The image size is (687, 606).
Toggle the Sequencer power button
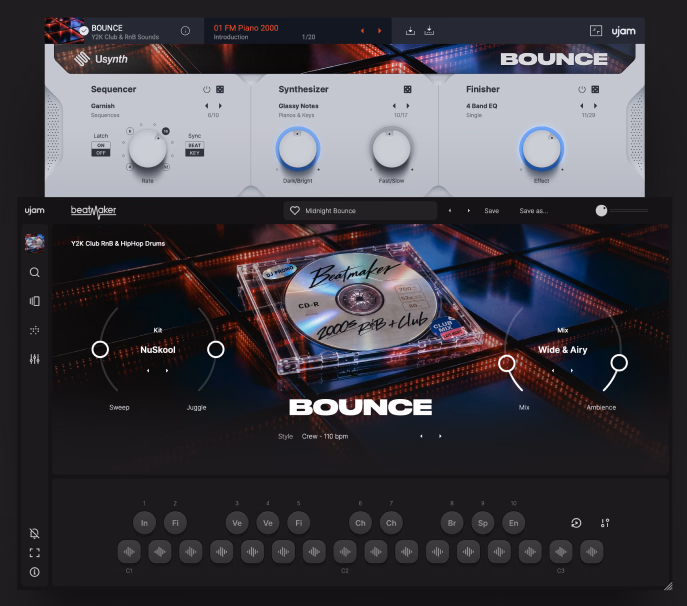[207, 89]
